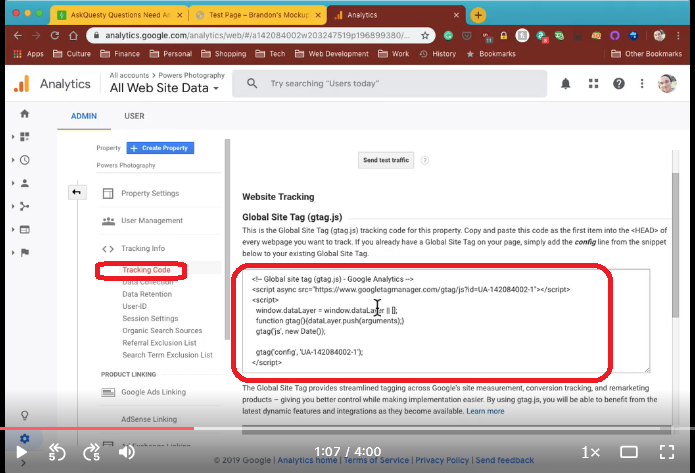Open the Conversions flag sidebar icon

[25, 252]
